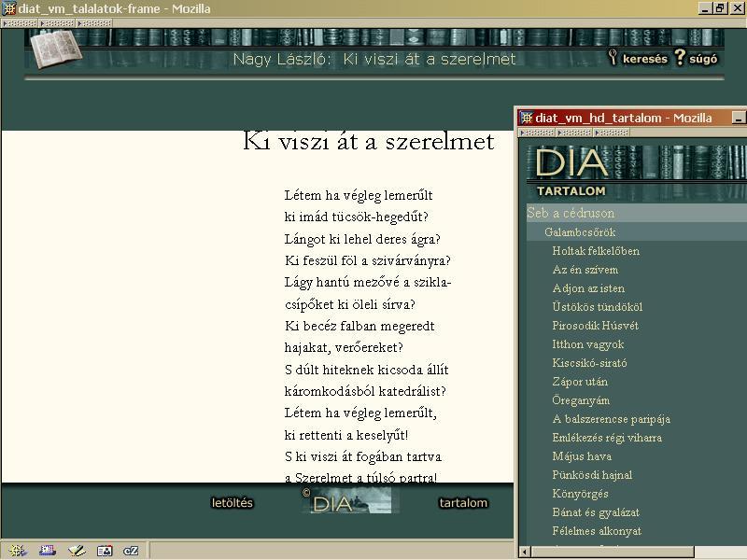This screenshot has height=560, width=747.
Task: Click the diat_vm_hd_tartalom window title icon
Action: 527,118
